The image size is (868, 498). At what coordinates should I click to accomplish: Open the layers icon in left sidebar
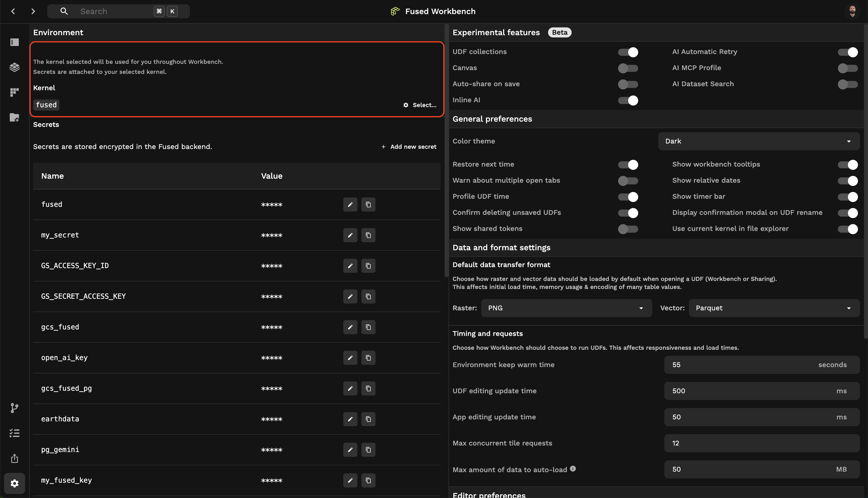coord(14,67)
